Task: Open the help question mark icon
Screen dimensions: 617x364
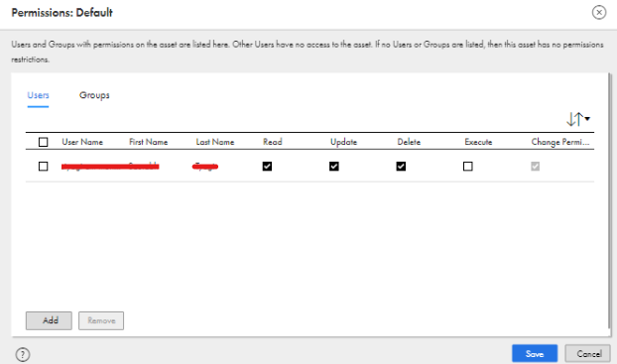Action: 23,354
